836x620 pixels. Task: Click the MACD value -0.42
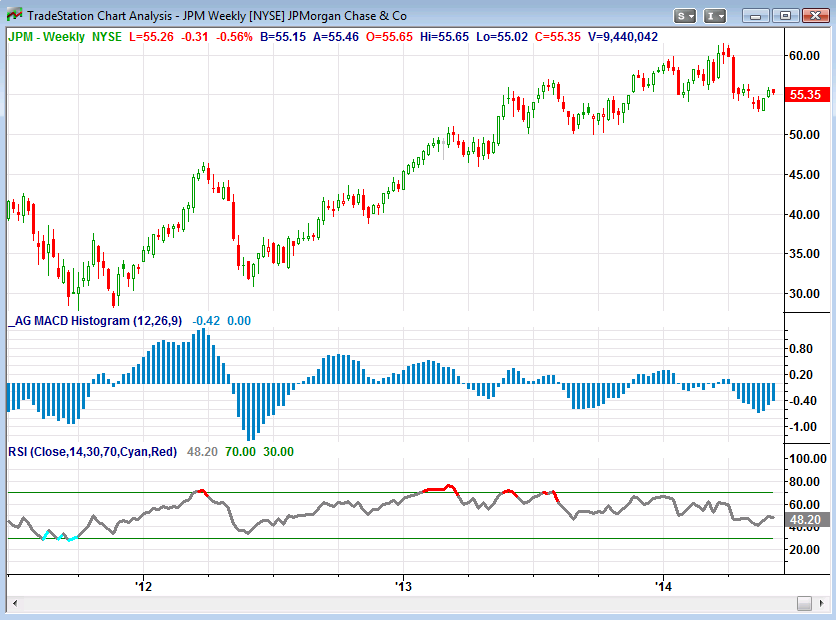pyautogui.click(x=206, y=321)
